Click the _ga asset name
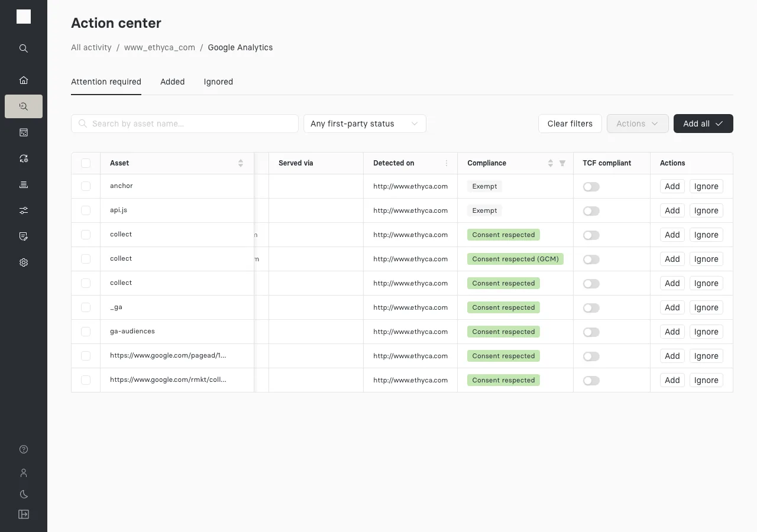Viewport: 757px width, 532px height. tap(116, 307)
